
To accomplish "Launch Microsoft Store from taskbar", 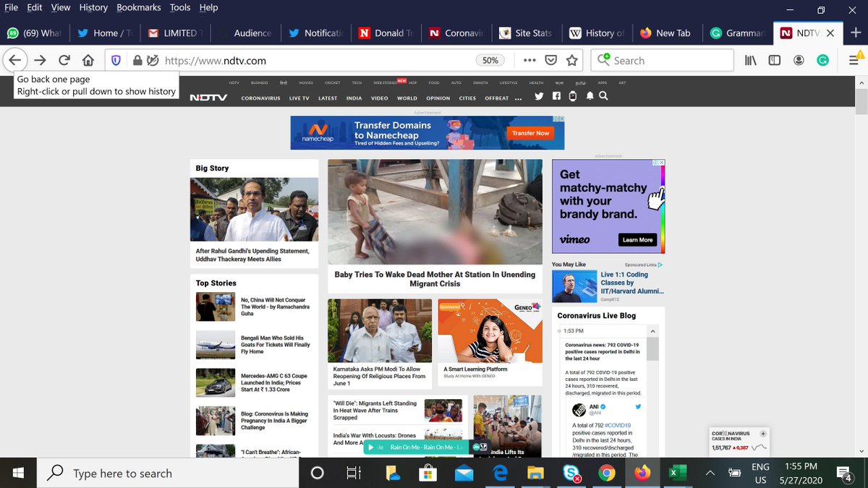I will [x=427, y=473].
